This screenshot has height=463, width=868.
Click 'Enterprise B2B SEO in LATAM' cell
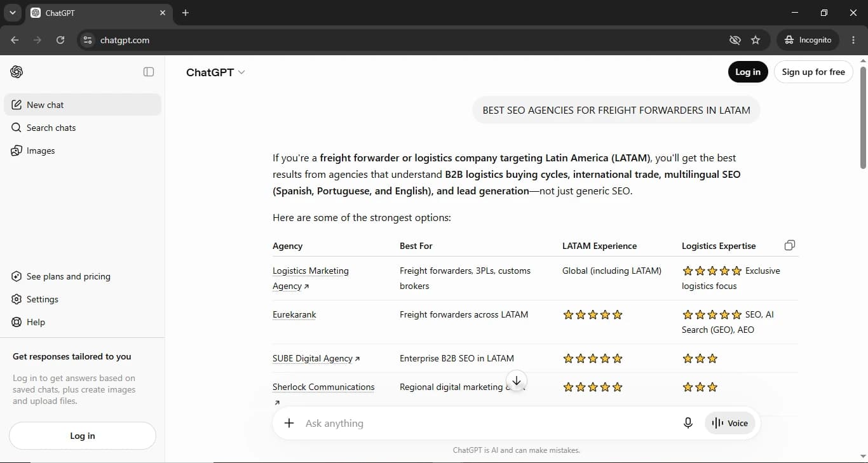457,358
